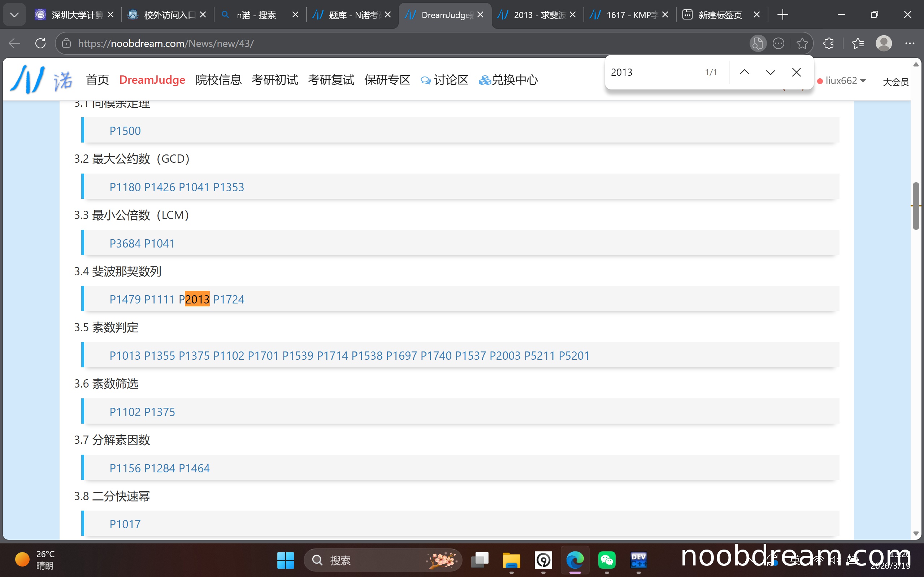The width and height of the screenshot is (924, 577).
Task: Go to next find result arrow
Action: click(x=770, y=72)
